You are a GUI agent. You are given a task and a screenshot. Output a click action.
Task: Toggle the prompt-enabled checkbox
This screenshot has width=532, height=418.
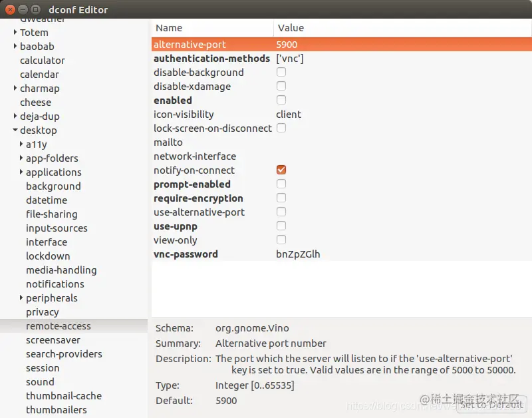pos(281,184)
